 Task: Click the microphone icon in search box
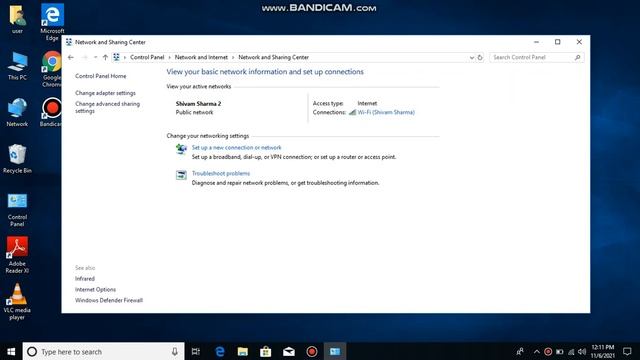(175, 351)
